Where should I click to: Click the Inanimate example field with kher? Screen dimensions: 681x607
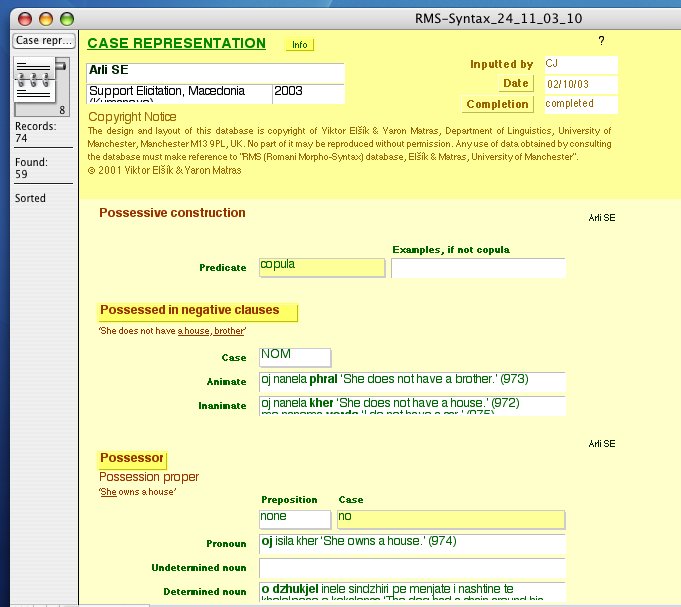coord(412,406)
